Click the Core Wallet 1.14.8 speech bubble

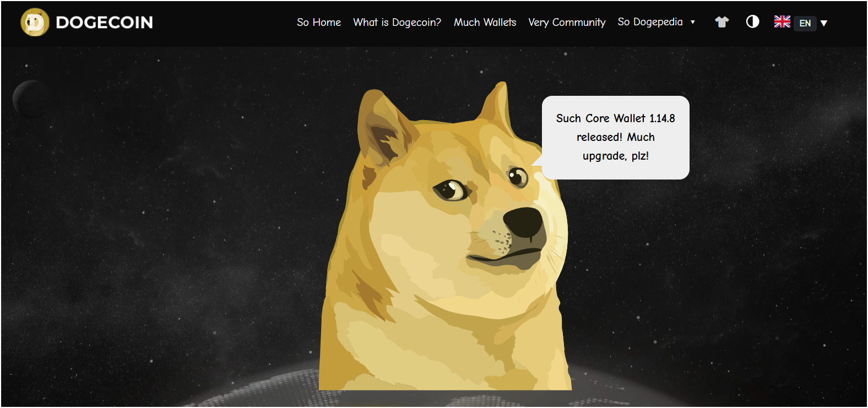tap(615, 138)
